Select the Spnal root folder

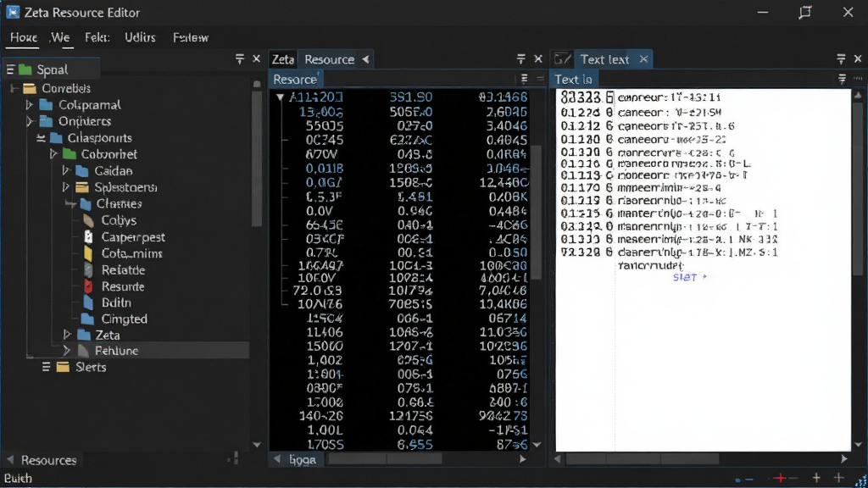coord(52,69)
